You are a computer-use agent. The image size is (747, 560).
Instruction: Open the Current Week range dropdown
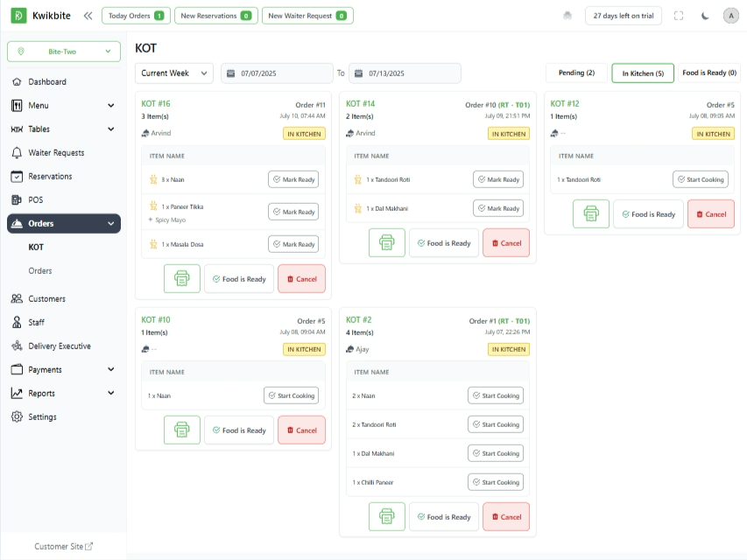tap(174, 73)
